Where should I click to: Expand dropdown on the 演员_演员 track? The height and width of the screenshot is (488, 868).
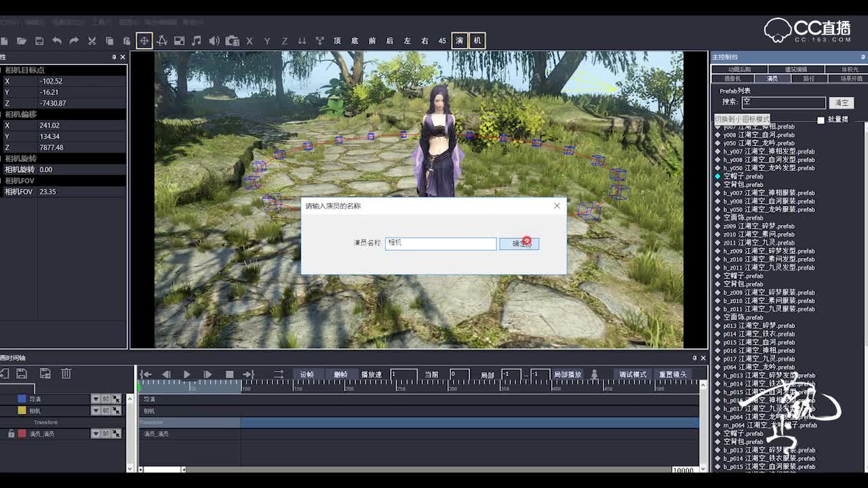96,434
